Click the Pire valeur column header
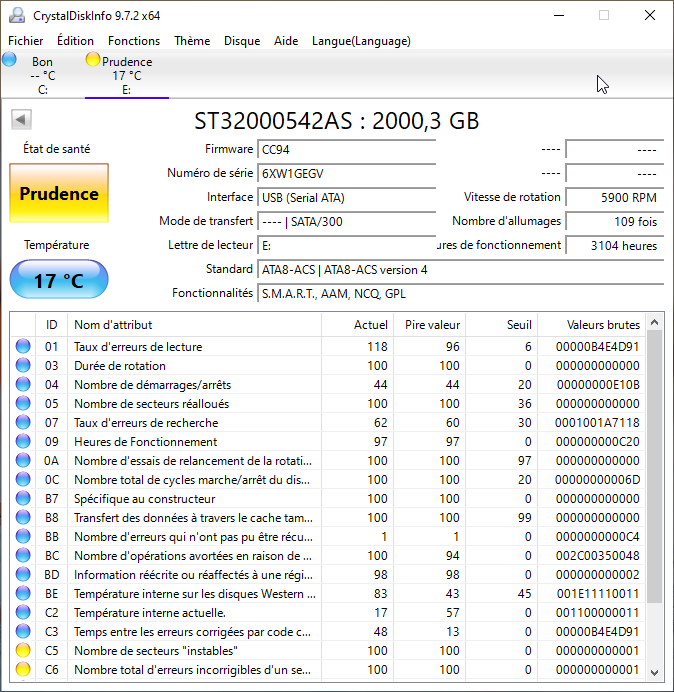The image size is (674, 692). (x=429, y=325)
